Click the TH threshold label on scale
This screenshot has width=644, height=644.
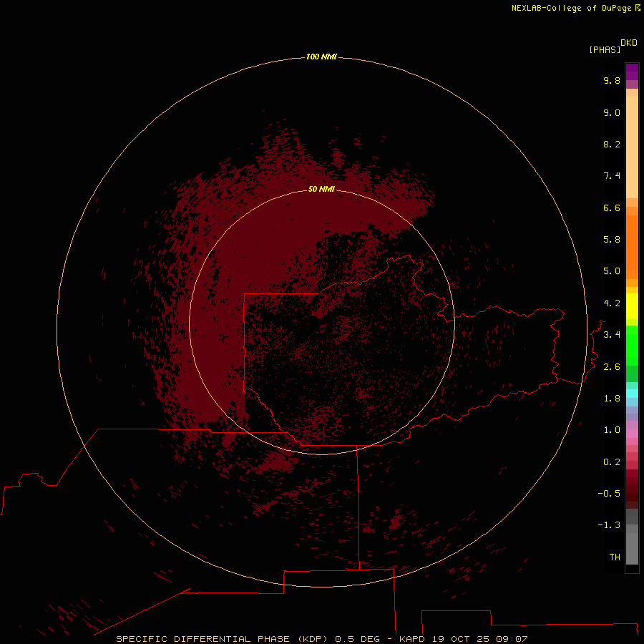click(x=615, y=557)
